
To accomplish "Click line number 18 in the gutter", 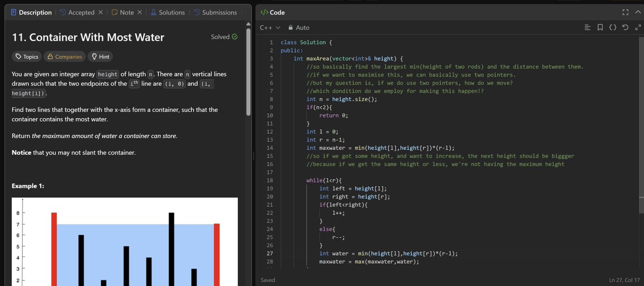I will point(270,180).
